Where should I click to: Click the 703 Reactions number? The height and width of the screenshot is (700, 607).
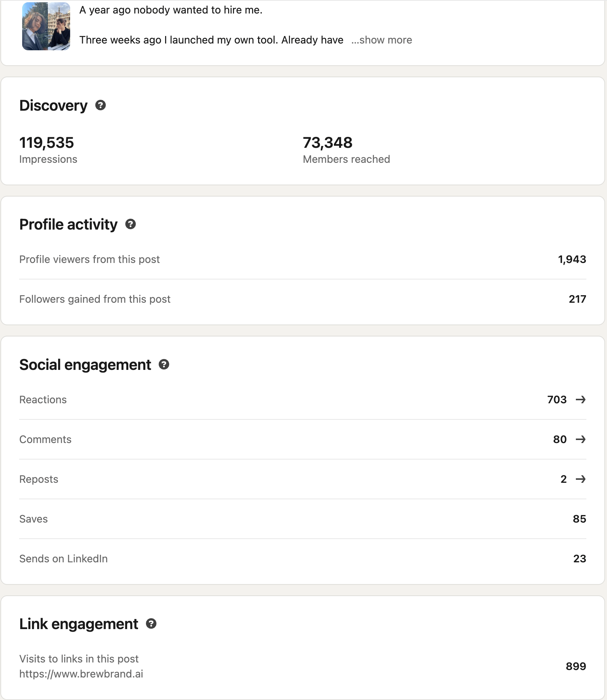coord(557,400)
